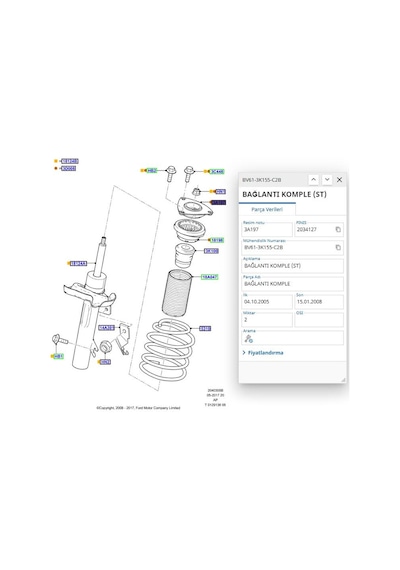Image resolution: width=400 pixels, height=570 pixels.
Task: Click the Parça Adı field
Action: click(293, 284)
